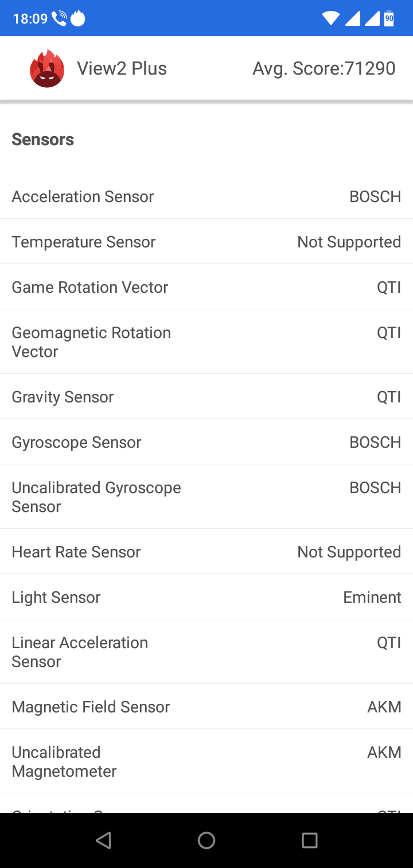Tap the Gyroscope Sensor BOSCH row
The width and height of the screenshot is (413, 868).
pyautogui.click(x=206, y=442)
